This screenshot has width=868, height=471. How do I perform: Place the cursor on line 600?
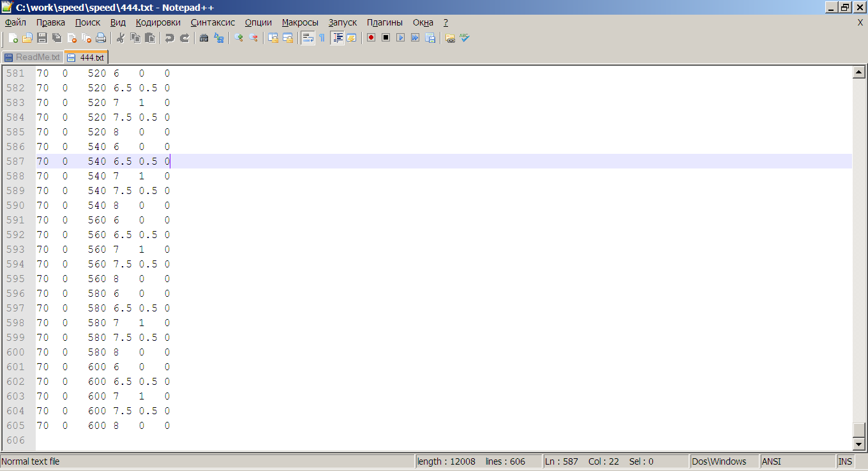[191, 352]
